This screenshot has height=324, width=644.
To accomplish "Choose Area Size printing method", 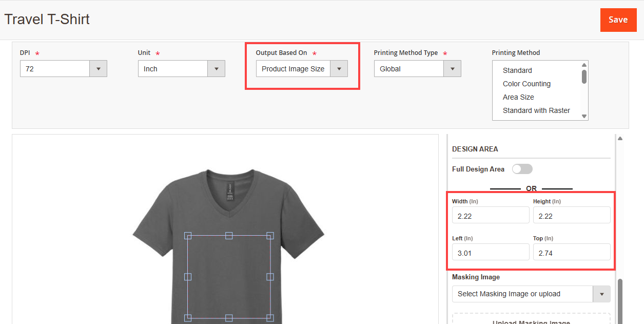I will pos(518,97).
